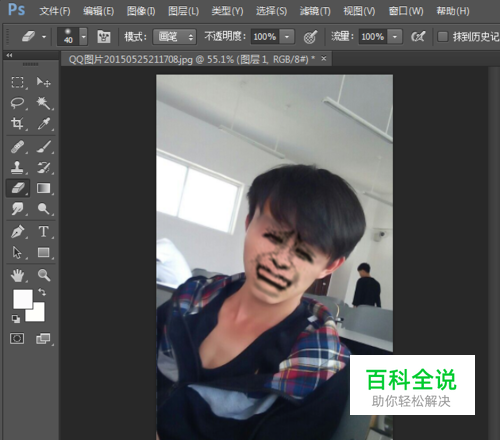Activate the Gradient tool
The width and height of the screenshot is (500, 440).
click(x=44, y=188)
